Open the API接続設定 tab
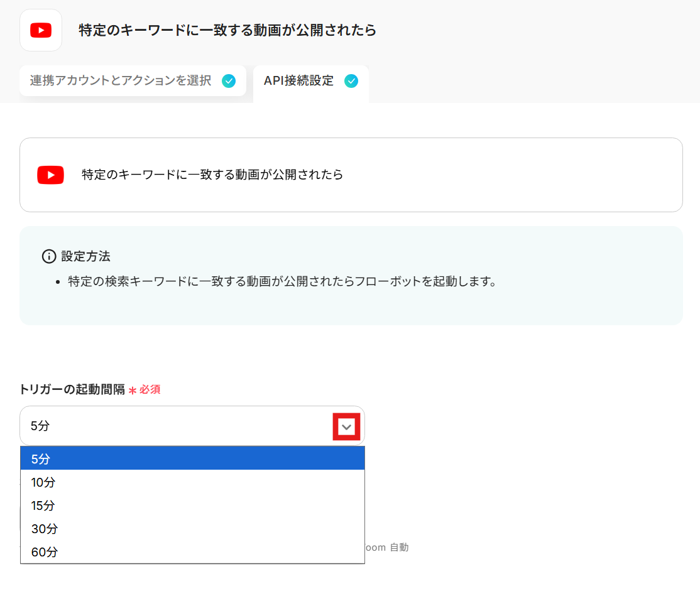This screenshot has width=700, height=589. pos(299,81)
